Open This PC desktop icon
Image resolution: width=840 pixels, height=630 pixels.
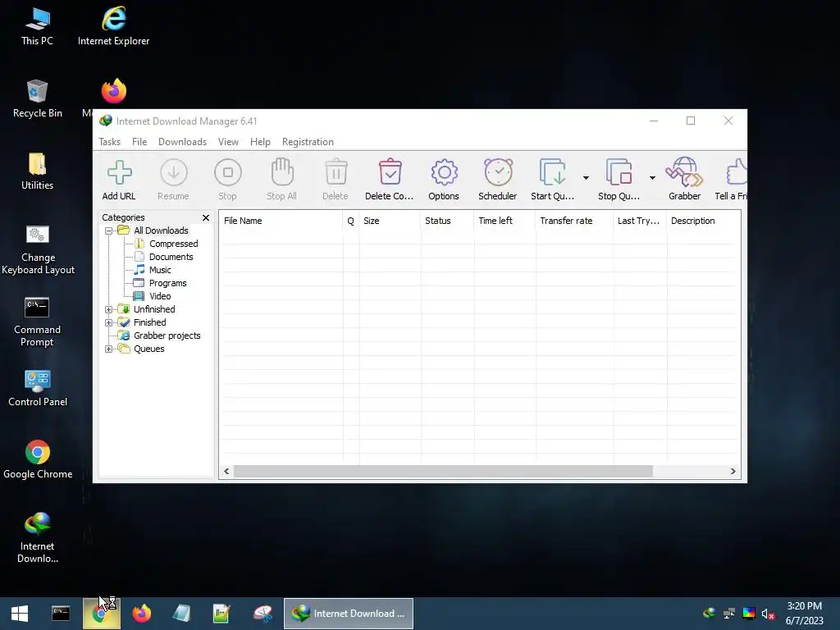pyautogui.click(x=38, y=26)
